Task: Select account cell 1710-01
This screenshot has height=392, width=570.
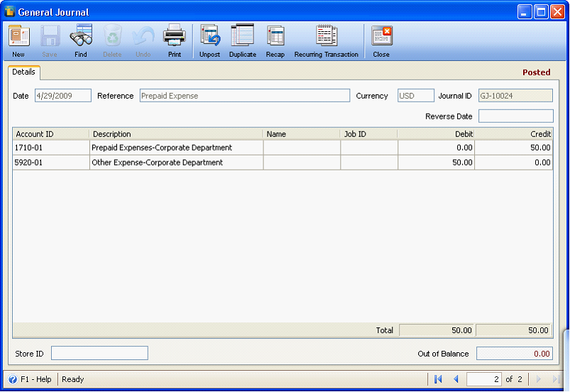Action: point(51,148)
